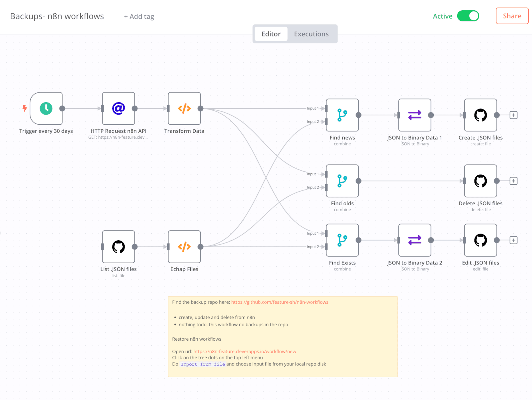Click the 'GET: https://n8n-feature.clev...' subtitle

(x=118, y=137)
